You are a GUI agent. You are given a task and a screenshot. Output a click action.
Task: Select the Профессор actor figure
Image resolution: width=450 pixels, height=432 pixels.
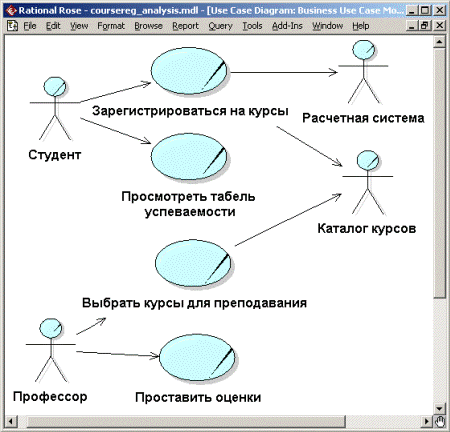(x=51, y=350)
